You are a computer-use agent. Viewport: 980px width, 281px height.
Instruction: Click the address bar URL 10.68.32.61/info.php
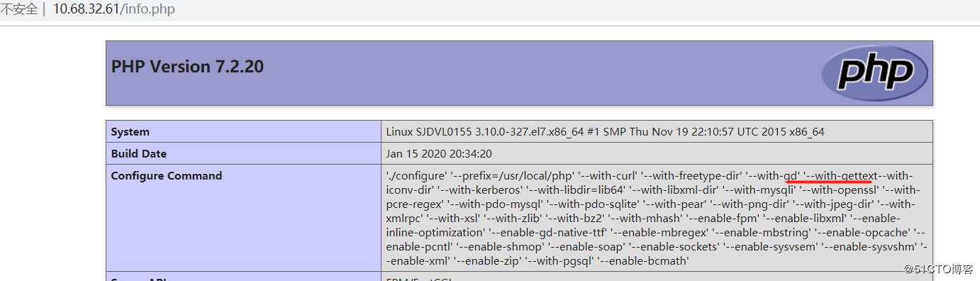[113, 9]
